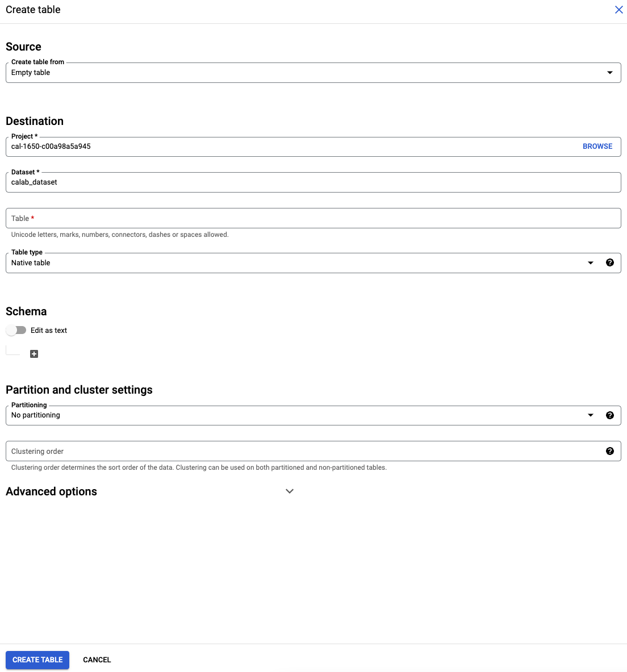The height and width of the screenshot is (672, 627).
Task: Toggle the Edit as text switch
Action: coord(16,330)
